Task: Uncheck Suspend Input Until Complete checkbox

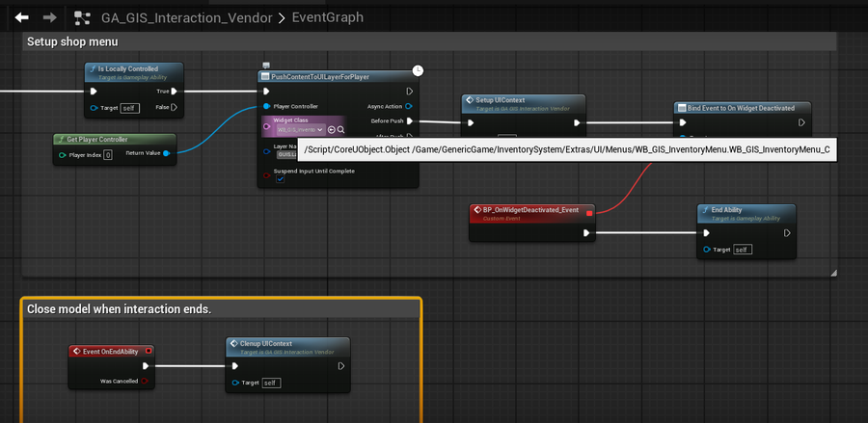Action: (280, 180)
